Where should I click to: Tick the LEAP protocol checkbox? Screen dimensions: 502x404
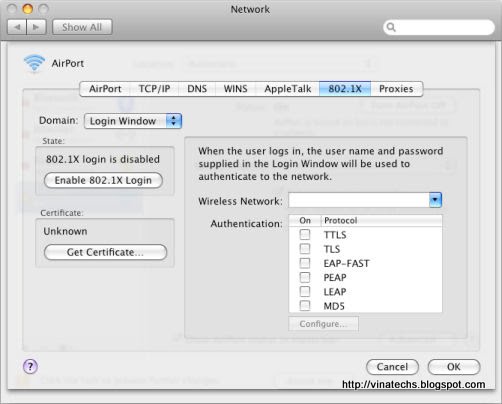pyautogui.click(x=305, y=292)
